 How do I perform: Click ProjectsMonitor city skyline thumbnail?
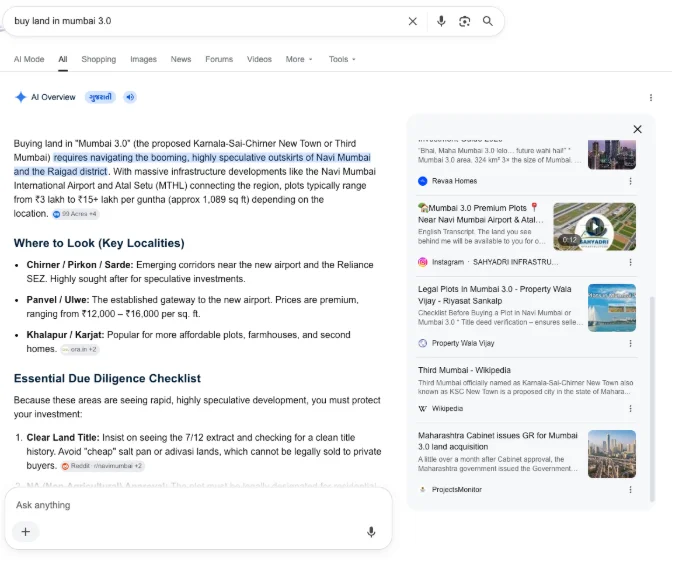612,454
